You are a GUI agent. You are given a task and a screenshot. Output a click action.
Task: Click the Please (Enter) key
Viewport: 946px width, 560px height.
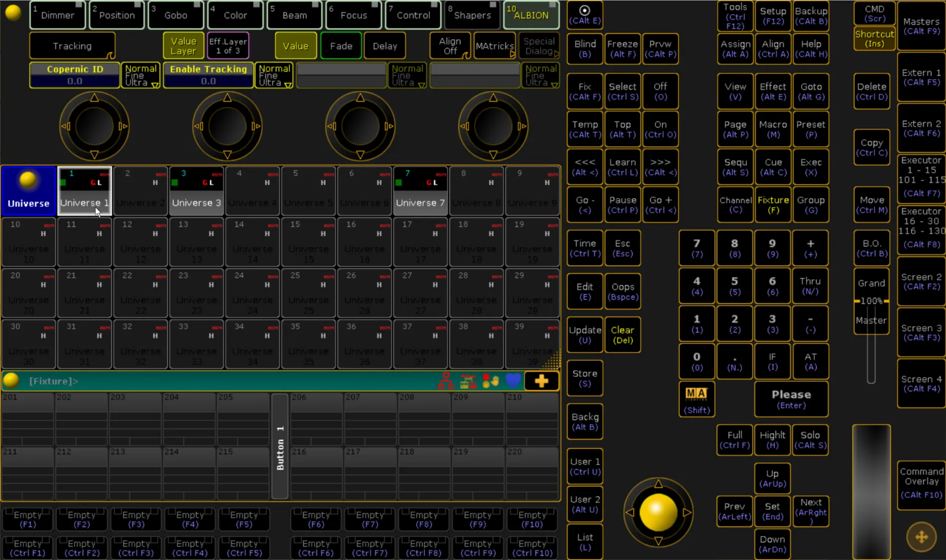coord(791,399)
